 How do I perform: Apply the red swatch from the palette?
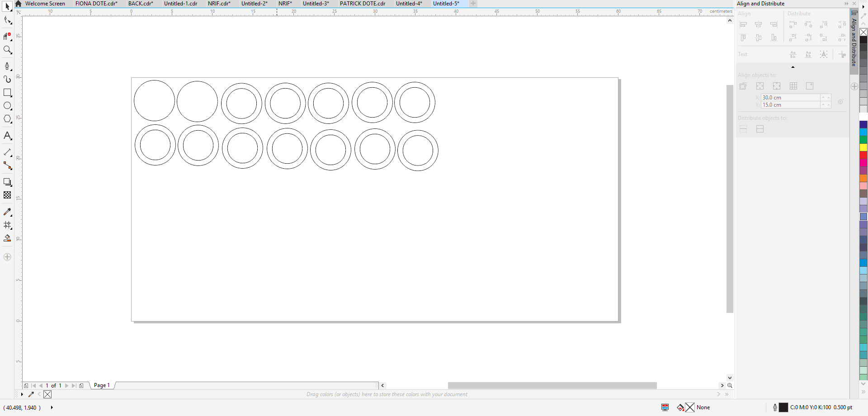(x=863, y=155)
